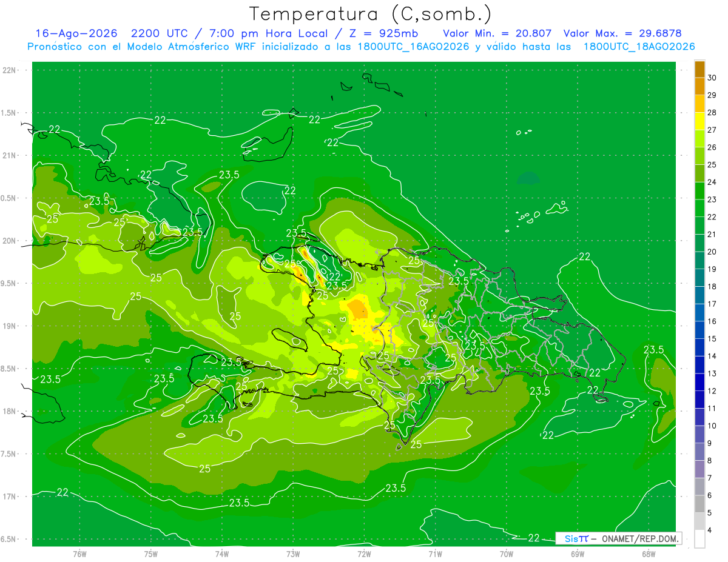The height and width of the screenshot is (562, 728).
Task: Click the "72W" longitude axis label
Action: (364, 554)
